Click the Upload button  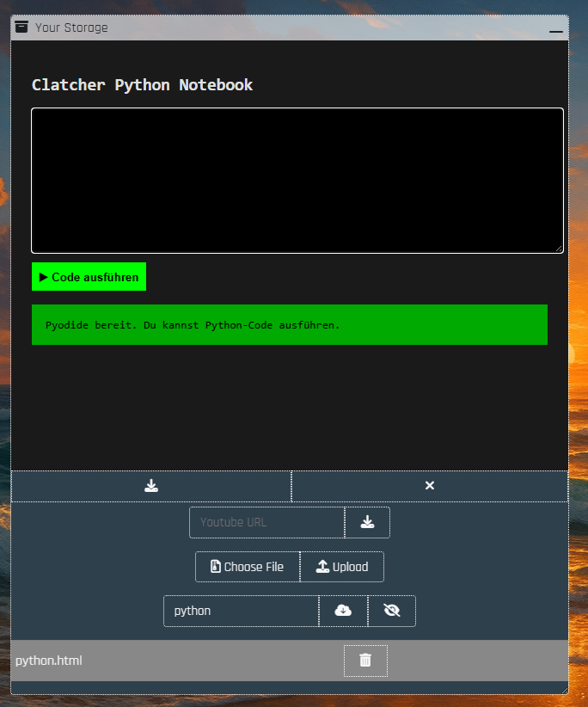click(x=342, y=567)
